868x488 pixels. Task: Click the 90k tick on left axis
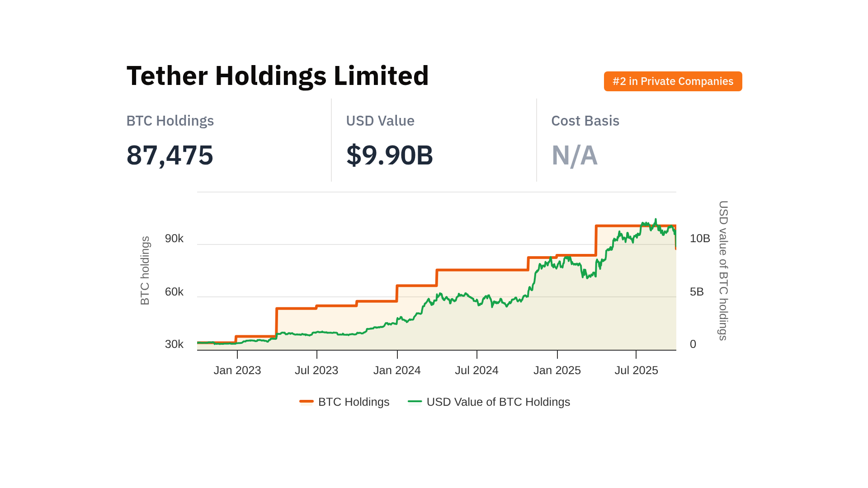(174, 239)
